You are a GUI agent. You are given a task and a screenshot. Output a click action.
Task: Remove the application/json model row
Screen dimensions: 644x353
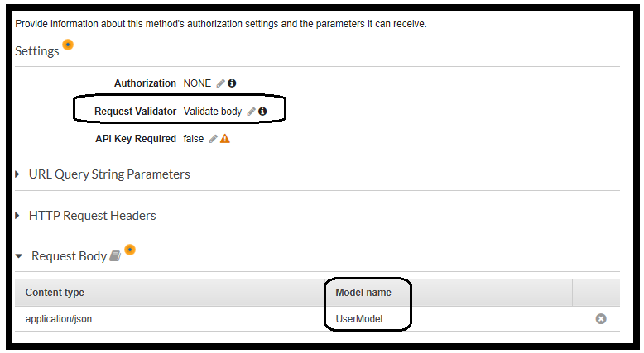point(601,318)
